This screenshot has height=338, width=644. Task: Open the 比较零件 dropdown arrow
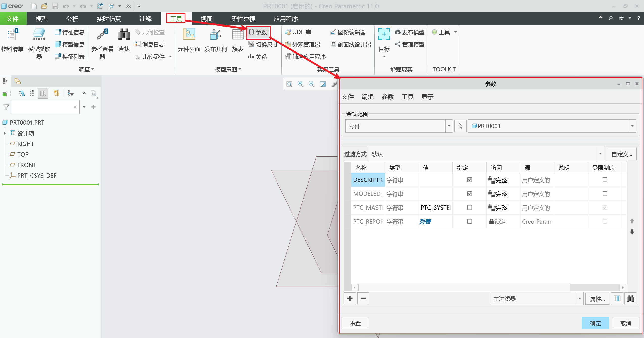[170, 57]
